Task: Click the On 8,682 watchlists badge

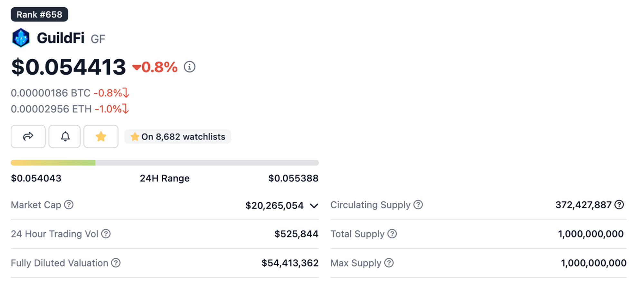Action: (x=178, y=137)
